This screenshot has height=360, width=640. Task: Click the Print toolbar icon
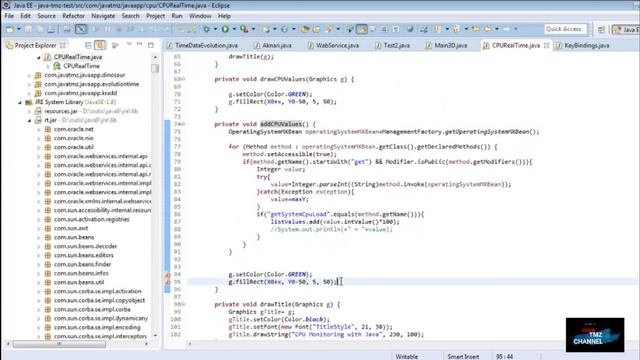click(x=51, y=29)
